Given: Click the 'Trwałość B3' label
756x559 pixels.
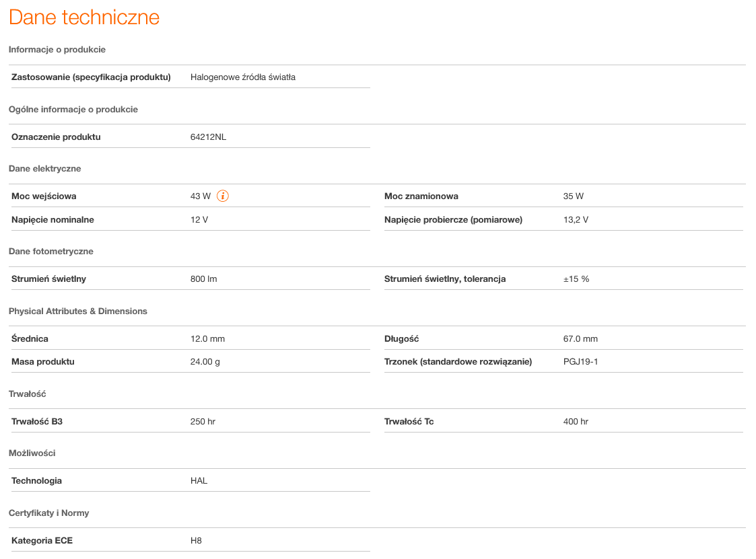Looking at the screenshot, I should point(37,422).
